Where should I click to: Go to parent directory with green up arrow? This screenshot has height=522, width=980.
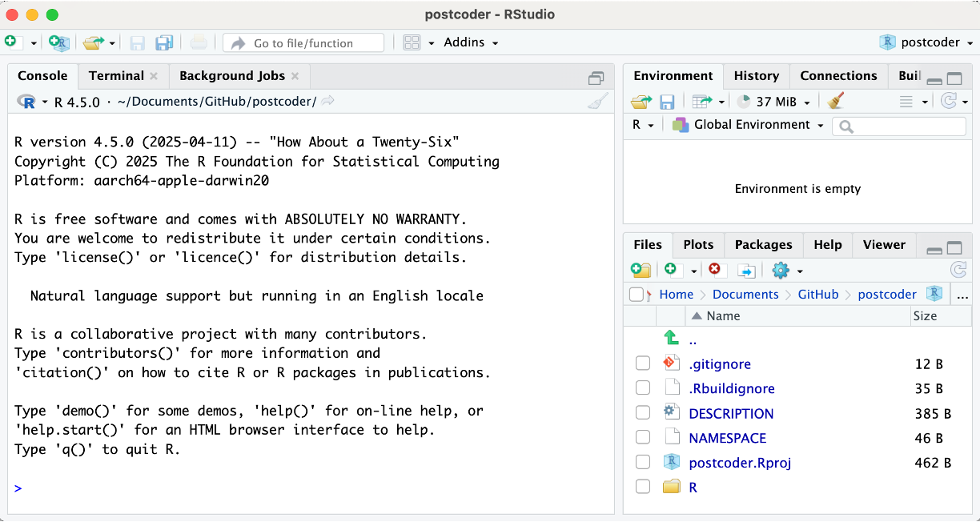pyautogui.click(x=672, y=339)
